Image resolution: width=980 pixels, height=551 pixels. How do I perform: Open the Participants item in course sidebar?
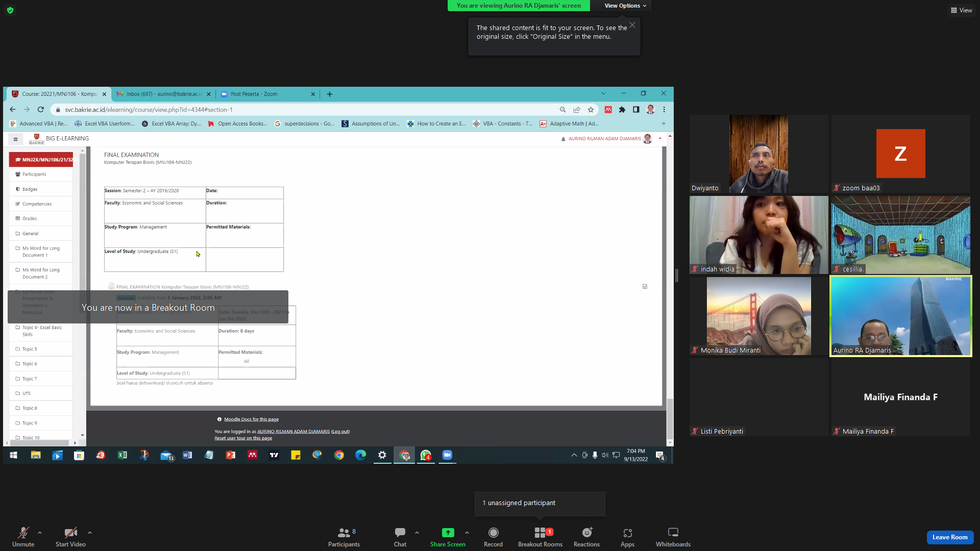tap(40, 174)
